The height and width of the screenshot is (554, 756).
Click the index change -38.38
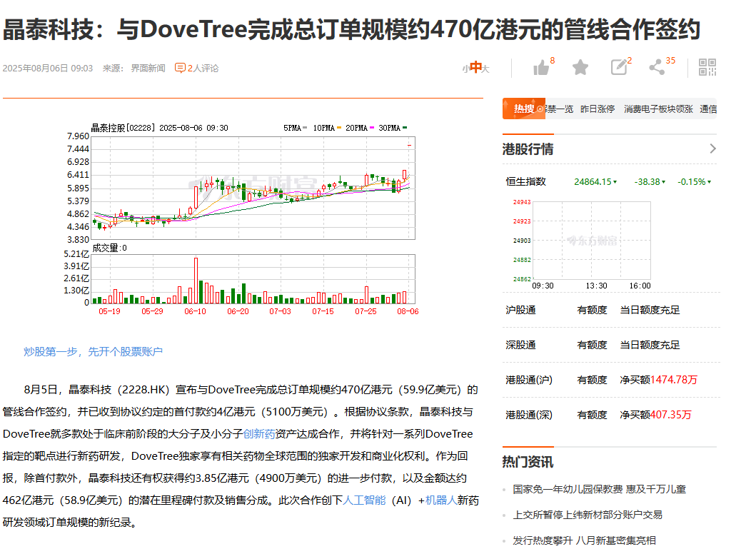(647, 182)
